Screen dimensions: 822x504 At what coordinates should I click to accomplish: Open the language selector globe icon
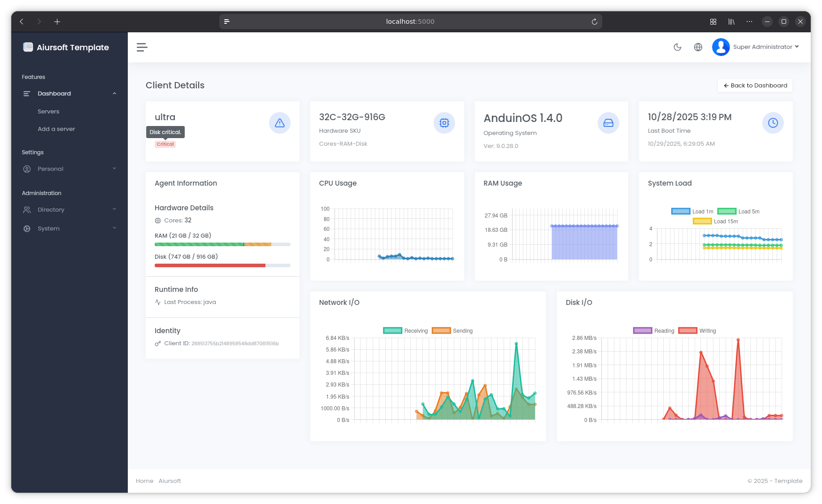698,47
